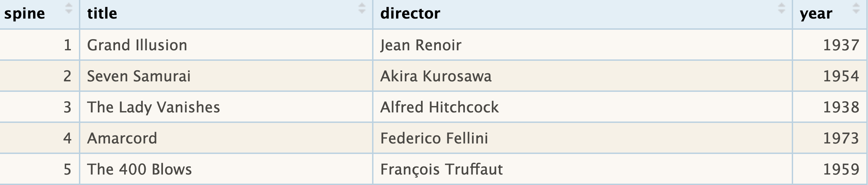The width and height of the screenshot is (868, 185).
Task: Click the director column sort arrows icon
Action: pyautogui.click(x=781, y=8)
